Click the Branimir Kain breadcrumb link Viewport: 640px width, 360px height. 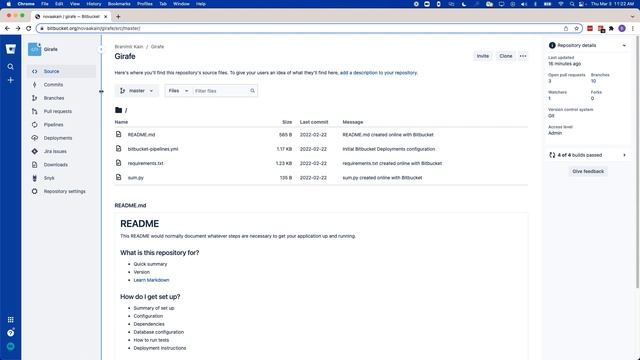pyautogui.click(x=129, y=47)
